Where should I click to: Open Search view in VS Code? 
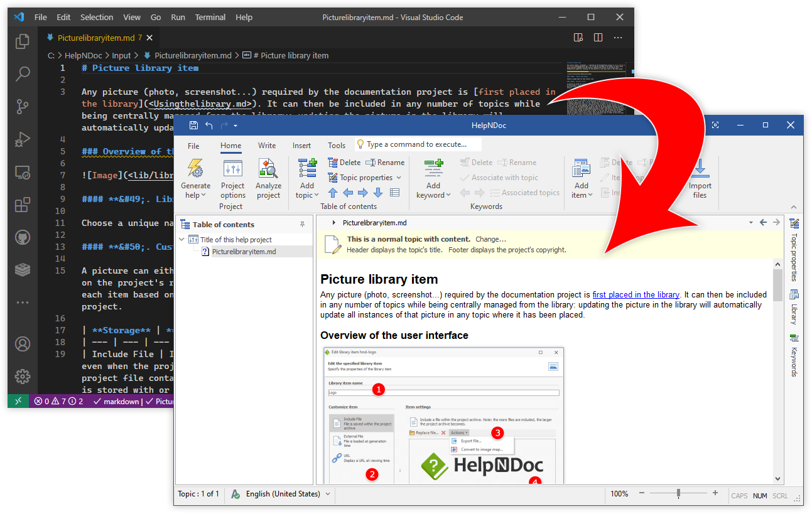pos(23,74)
